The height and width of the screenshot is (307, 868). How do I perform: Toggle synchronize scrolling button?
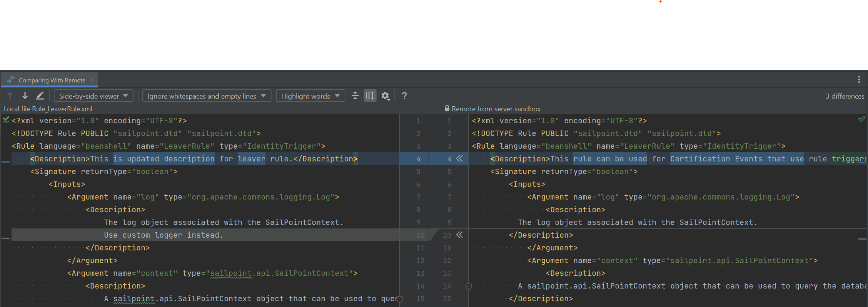pos(370,96)
